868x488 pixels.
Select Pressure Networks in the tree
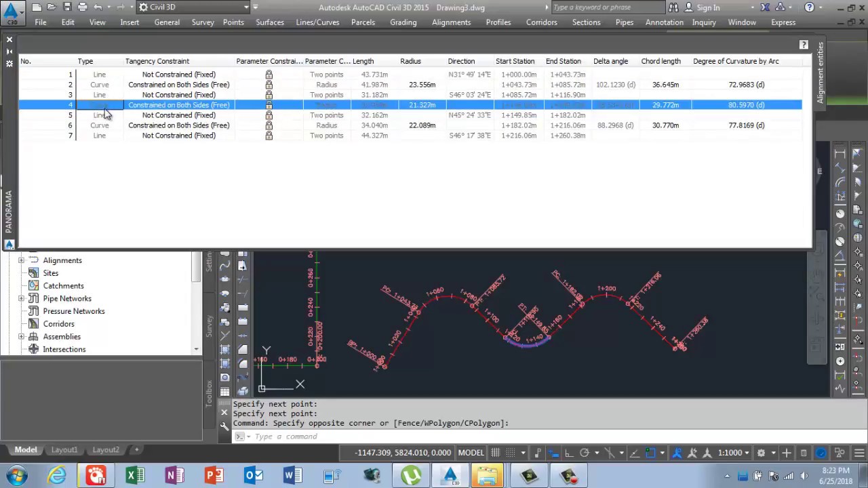74,311
